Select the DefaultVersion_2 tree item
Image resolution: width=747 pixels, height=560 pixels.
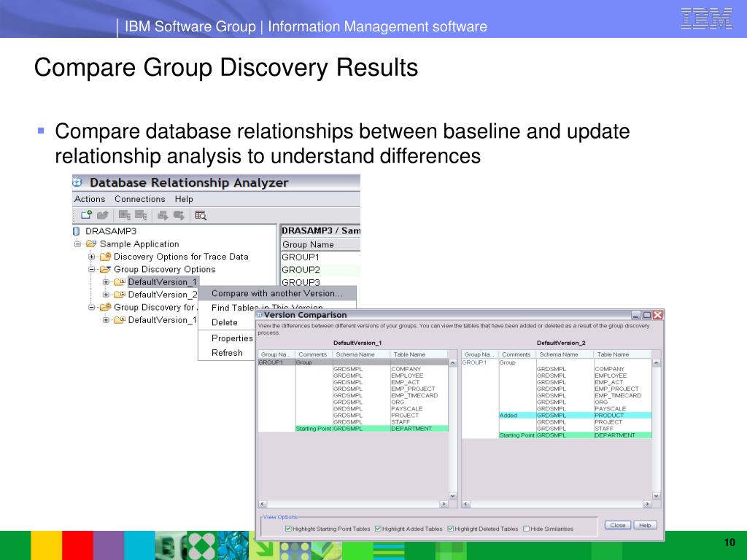click(x=163, y=295)
